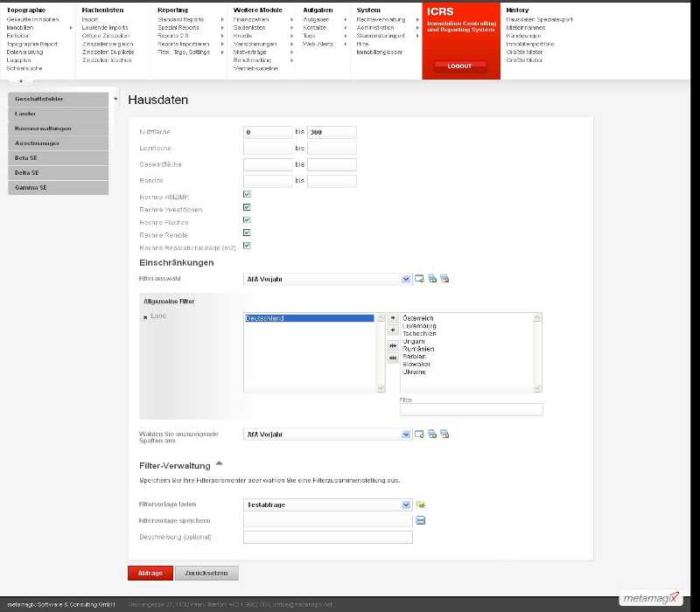Open Hausdaten Spezialexport from the History list
This screenshot has height=612, width=700.
539,19
